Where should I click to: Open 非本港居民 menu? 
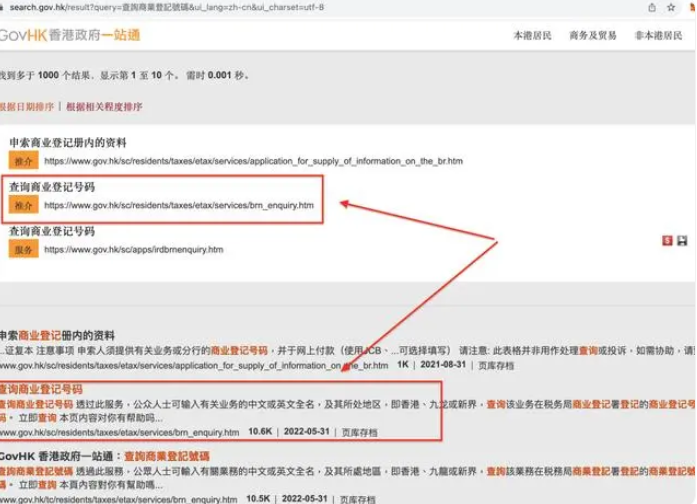pos(658,36)
